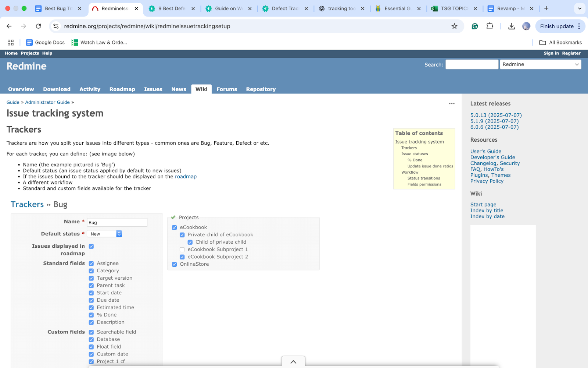Toggle the Due date checkbox
This screenshot has width=588, height=368.
click(x=91, y=300)
